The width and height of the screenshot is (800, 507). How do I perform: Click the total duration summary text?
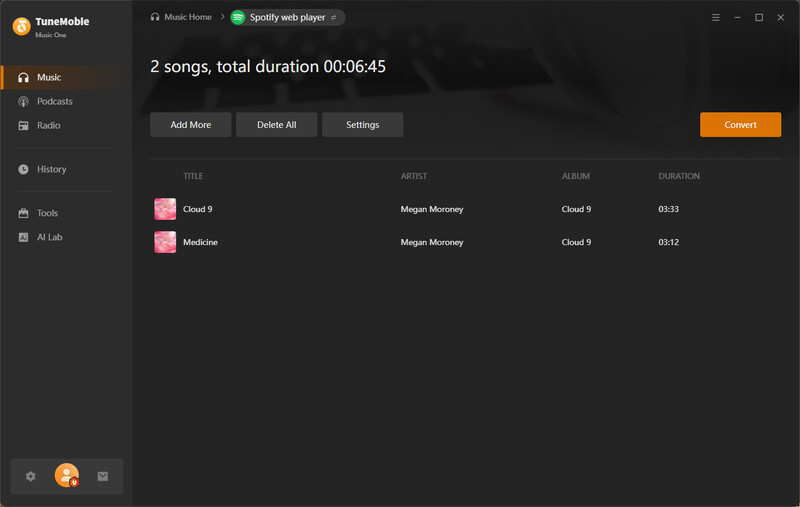268,67
